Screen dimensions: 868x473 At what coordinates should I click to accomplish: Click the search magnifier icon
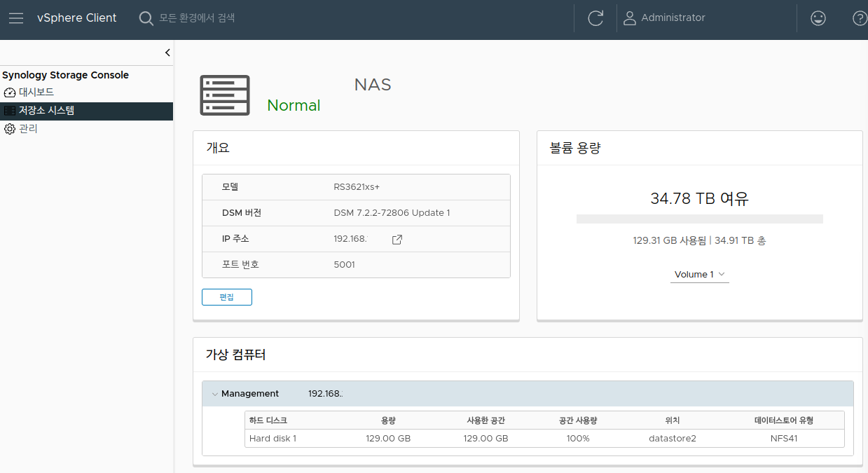click(146, 18)
